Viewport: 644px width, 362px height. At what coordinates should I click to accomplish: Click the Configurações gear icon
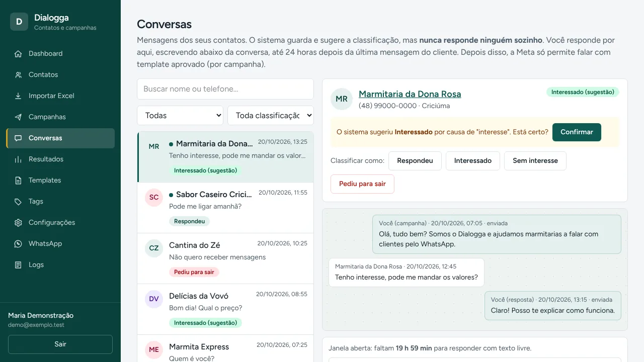18,223
